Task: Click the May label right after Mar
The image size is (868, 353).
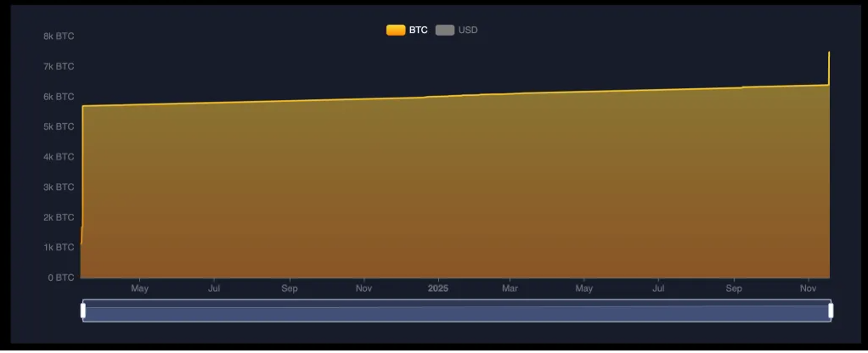Action: coord(584,289)
